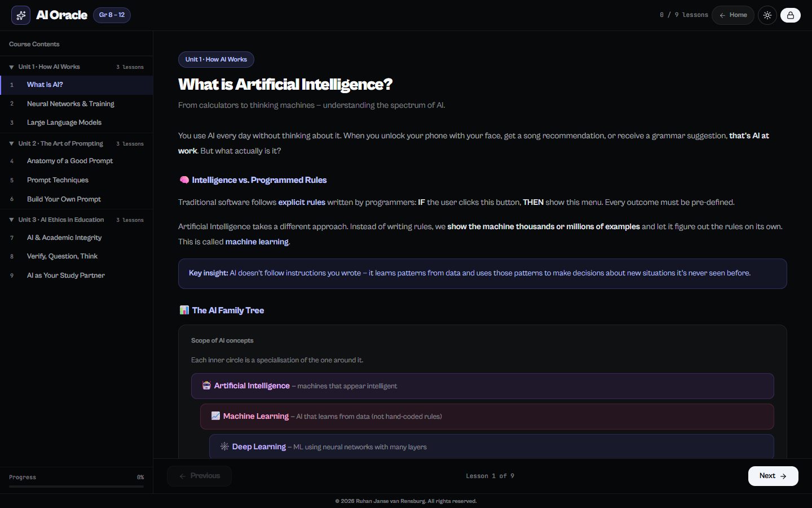812x508 pixels.
Task: Click the chart icon next to Machine Learning
Action: [x=215, y=417]
